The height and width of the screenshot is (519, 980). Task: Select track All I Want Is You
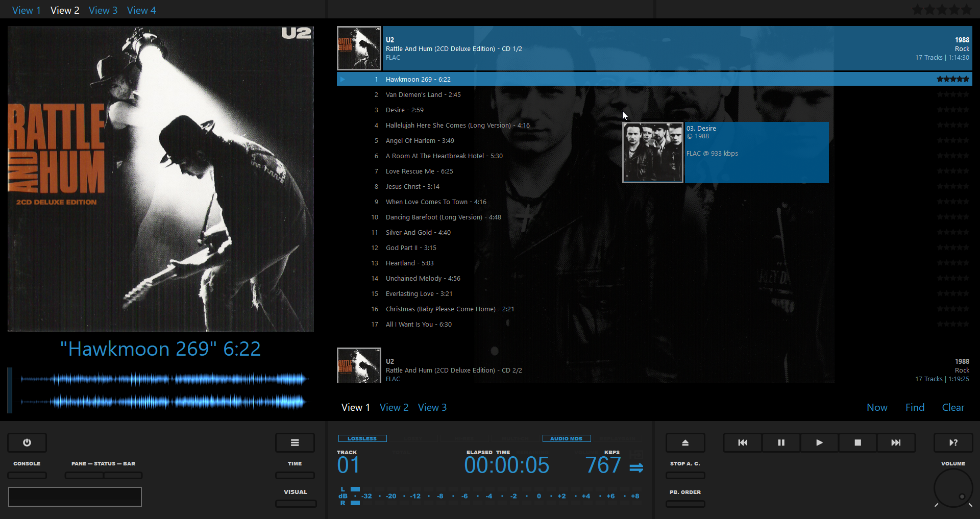654,324
